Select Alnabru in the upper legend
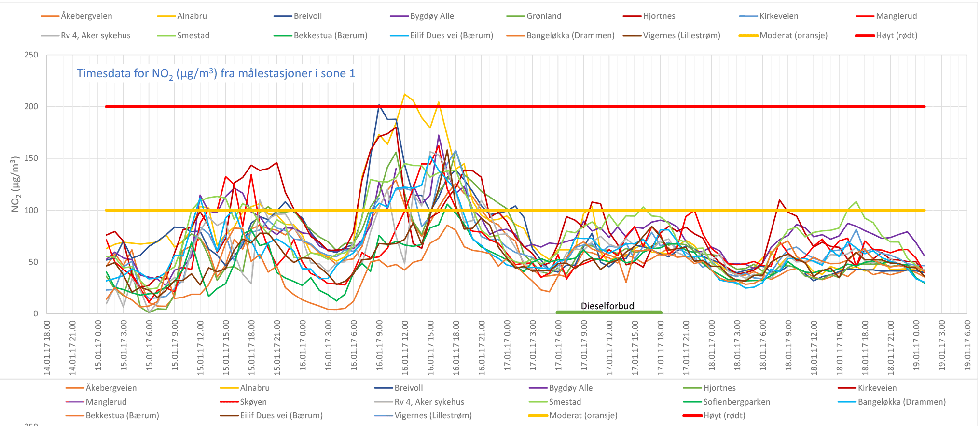The image size is (980, 426). point(192,16)
